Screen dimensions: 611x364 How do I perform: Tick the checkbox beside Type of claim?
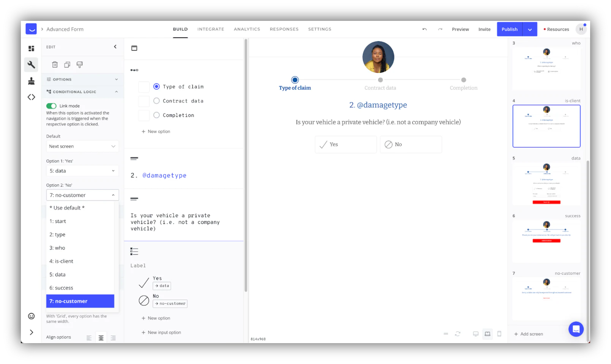tap(144, 87)
